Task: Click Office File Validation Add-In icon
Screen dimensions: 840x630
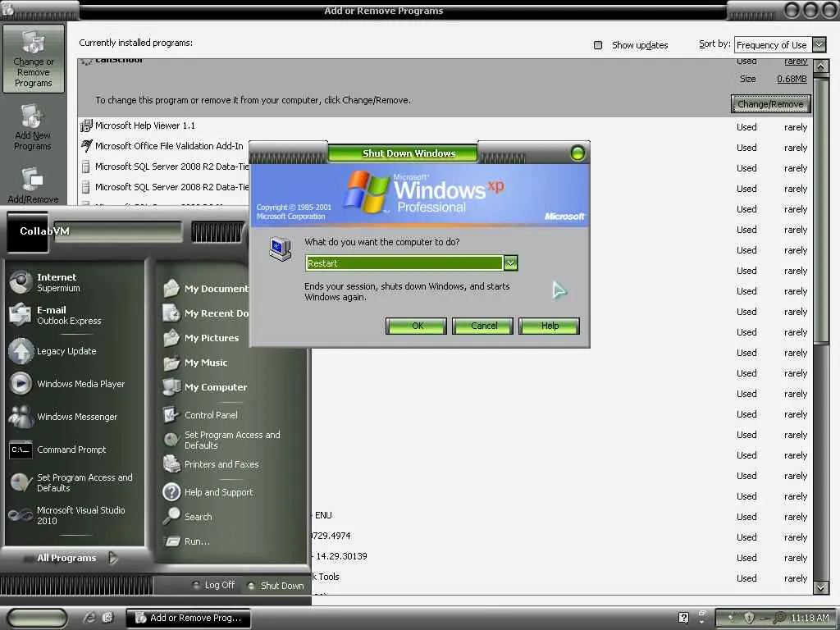Action: point(85,146)
